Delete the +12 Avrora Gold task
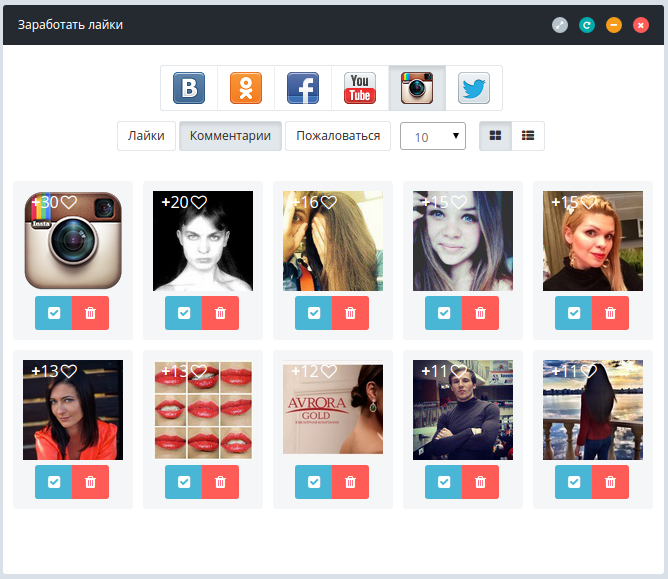This screenshot has width=668, height=579. pos(350,482)
